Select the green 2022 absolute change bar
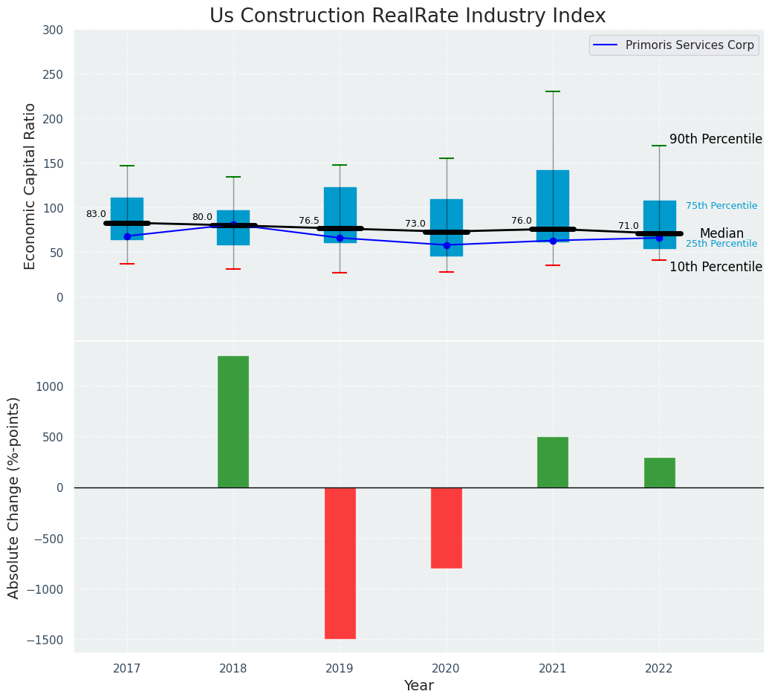 (x=659, y=473)
